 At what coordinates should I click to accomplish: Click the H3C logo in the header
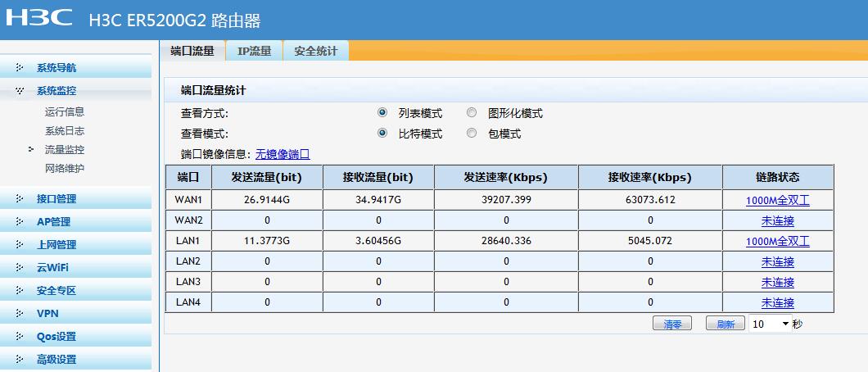pyautogui.click(x=39, y=18)
